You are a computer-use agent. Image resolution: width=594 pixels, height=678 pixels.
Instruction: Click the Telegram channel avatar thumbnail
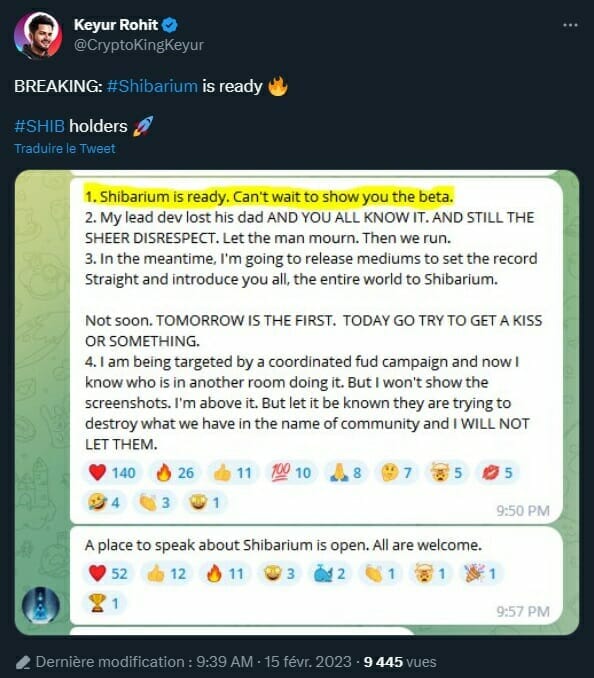41,605
